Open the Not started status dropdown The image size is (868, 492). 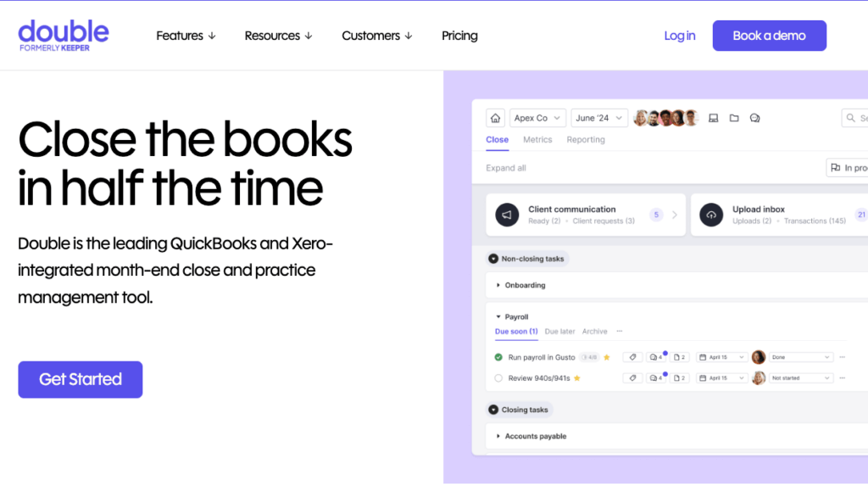coord(801,378)
